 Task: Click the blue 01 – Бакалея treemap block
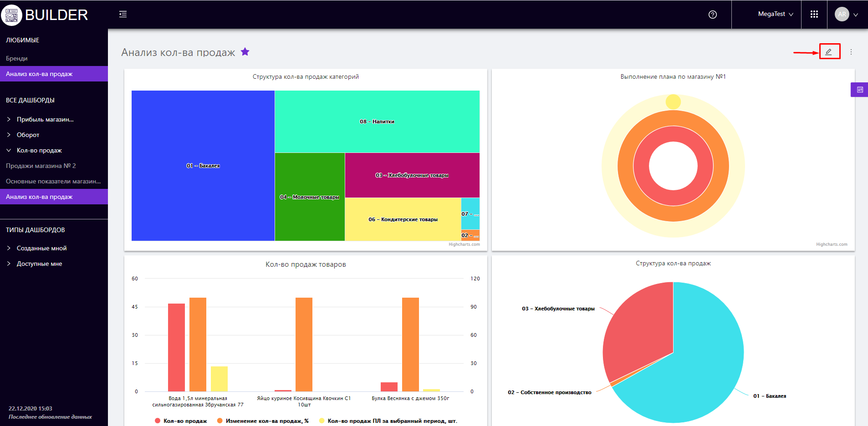click(x=203, y=166)
